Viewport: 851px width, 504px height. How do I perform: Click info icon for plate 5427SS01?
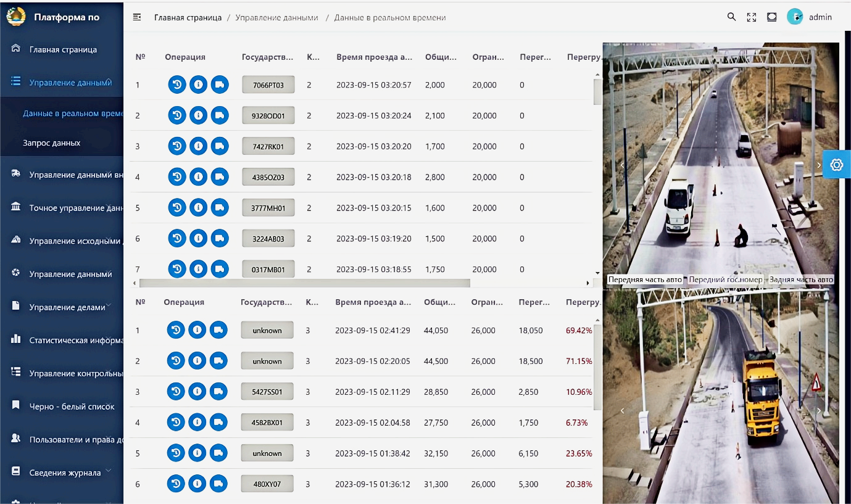coord(197,392)
